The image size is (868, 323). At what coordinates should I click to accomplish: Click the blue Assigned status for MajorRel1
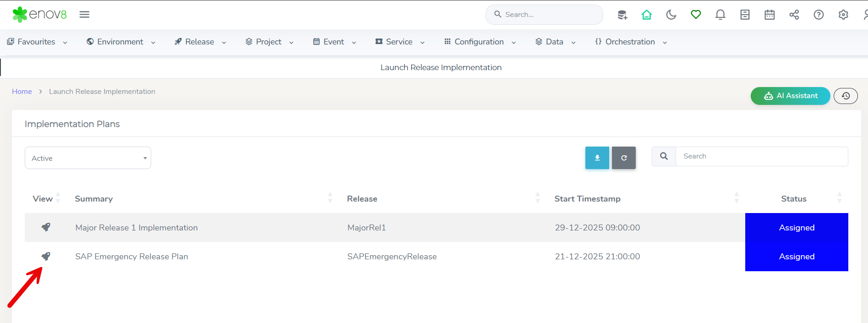tap(796, 228)
